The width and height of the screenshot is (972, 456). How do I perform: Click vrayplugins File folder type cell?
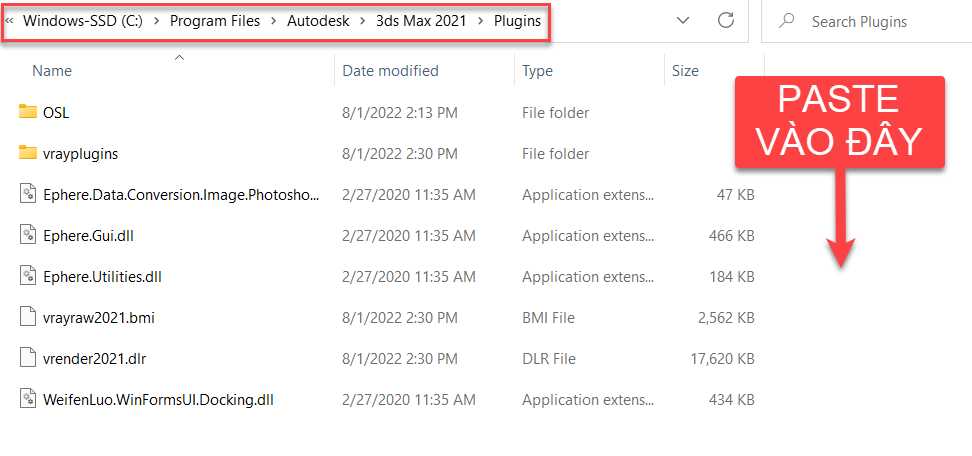coord(555,153)
